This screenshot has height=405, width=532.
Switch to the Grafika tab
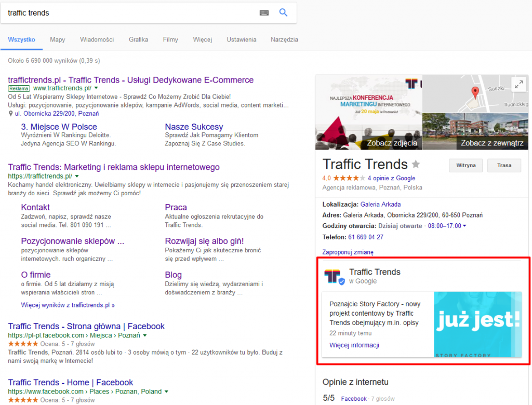138,39
